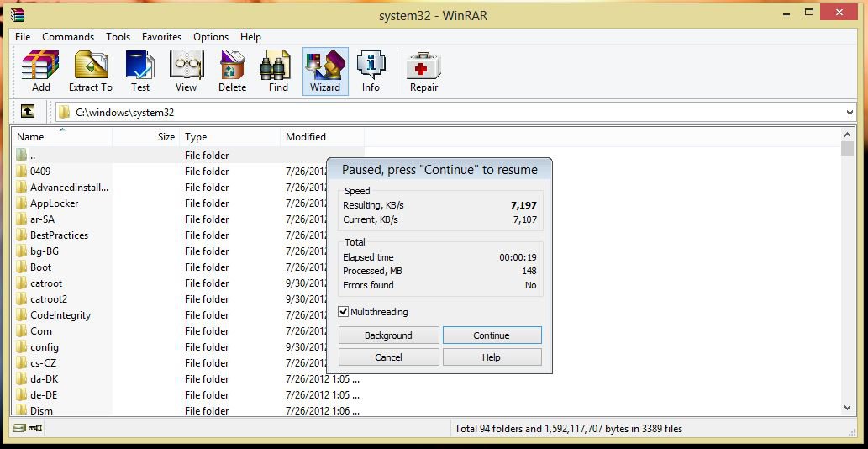Select the ar-SA folder row

click(187, 219)
